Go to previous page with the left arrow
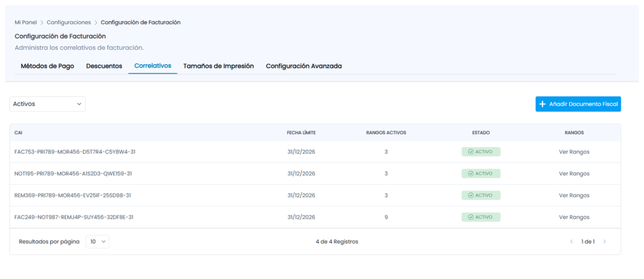644x279 pixels. (572, 242)
